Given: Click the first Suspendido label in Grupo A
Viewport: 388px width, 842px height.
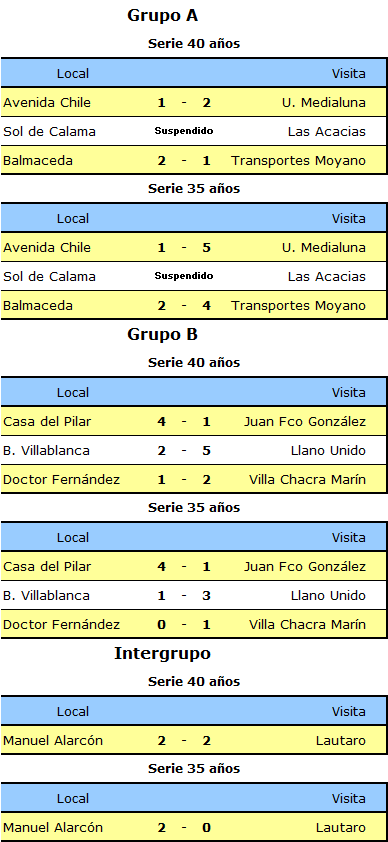Looking at the screenshot, I should click(184, 130).
